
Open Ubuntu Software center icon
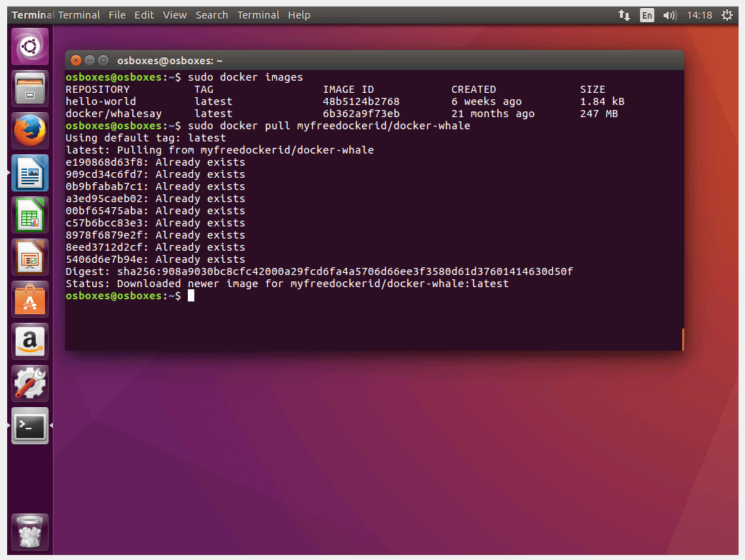coord(30,300)
